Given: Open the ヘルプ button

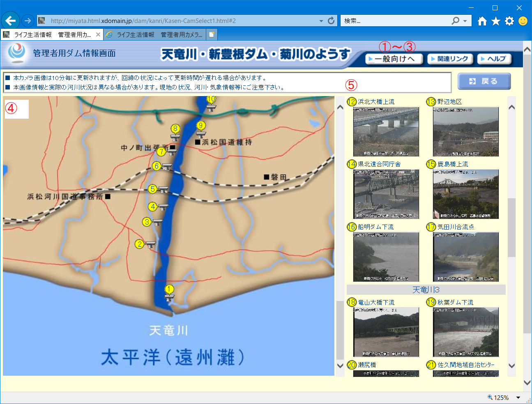Looking at the screenshot, I should [x=494, y=59].
